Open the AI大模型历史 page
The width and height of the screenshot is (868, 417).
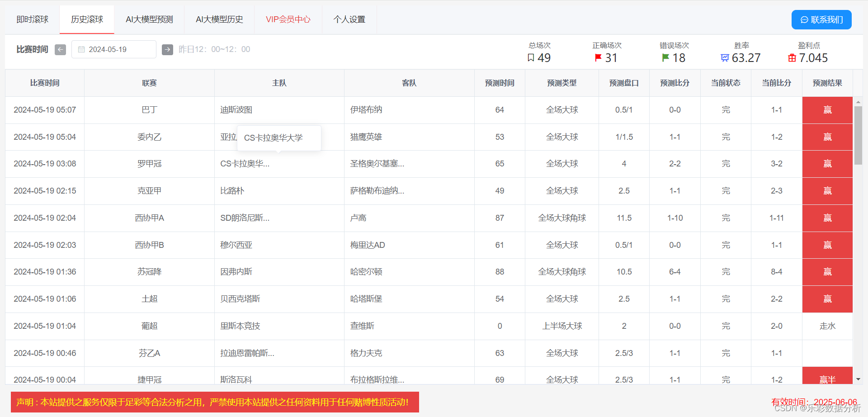tap(219, 19)
